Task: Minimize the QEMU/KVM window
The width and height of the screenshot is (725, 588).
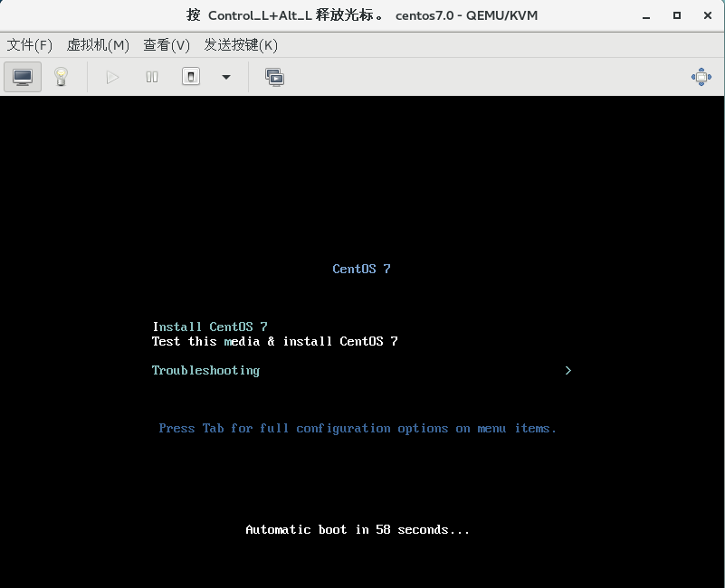Action: (646, 15)
